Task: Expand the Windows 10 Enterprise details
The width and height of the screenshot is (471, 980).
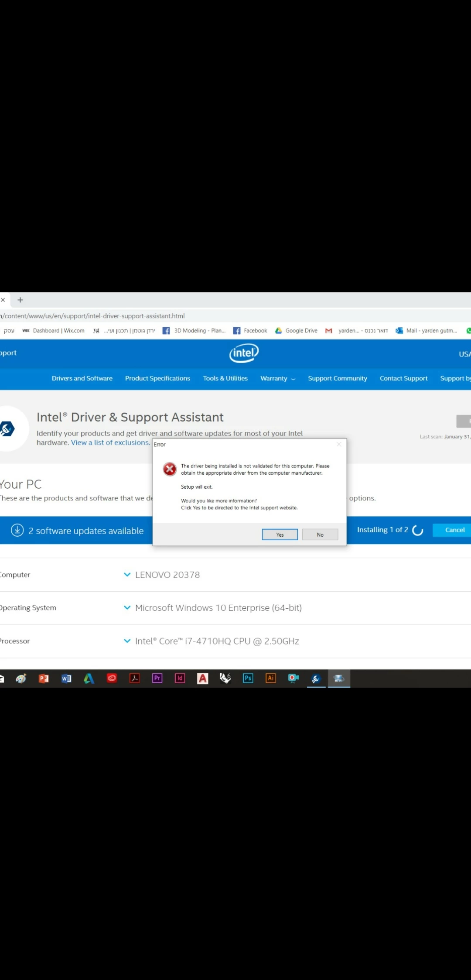Action: click(127, 607)
